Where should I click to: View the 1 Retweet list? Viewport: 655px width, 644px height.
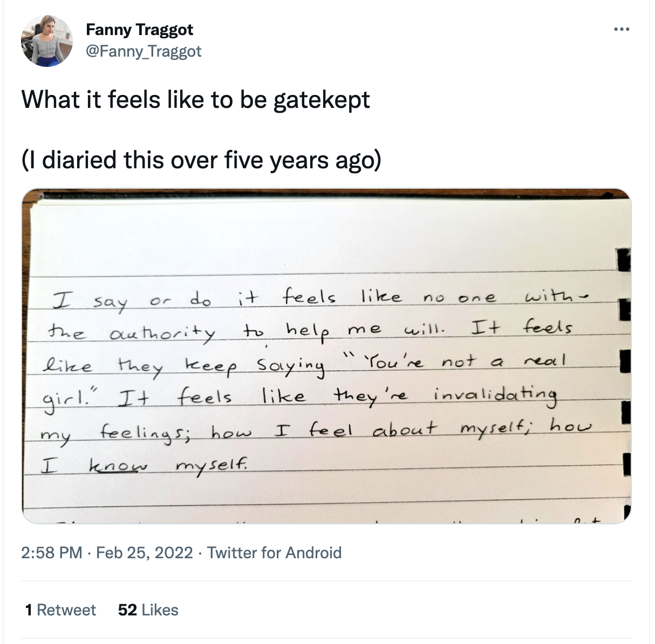[x=60, y=610]
